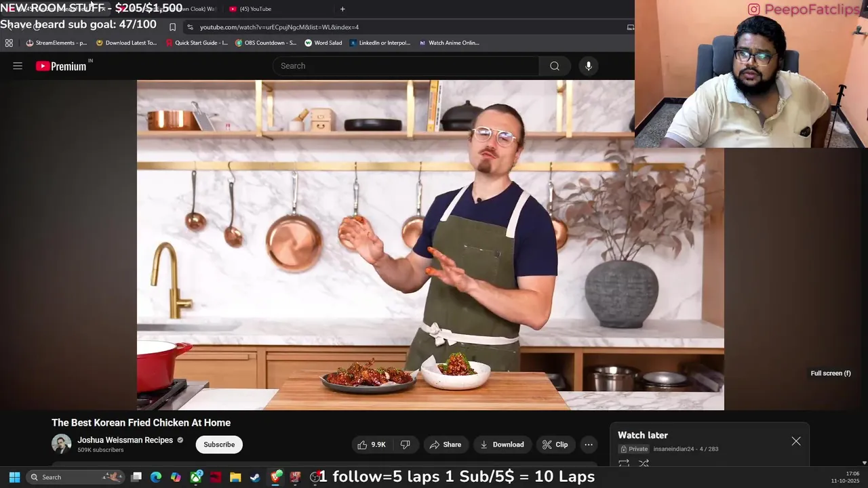Open StreamElements bookmark
Viewport: 868px width, 488px height.
pos(56,43)
